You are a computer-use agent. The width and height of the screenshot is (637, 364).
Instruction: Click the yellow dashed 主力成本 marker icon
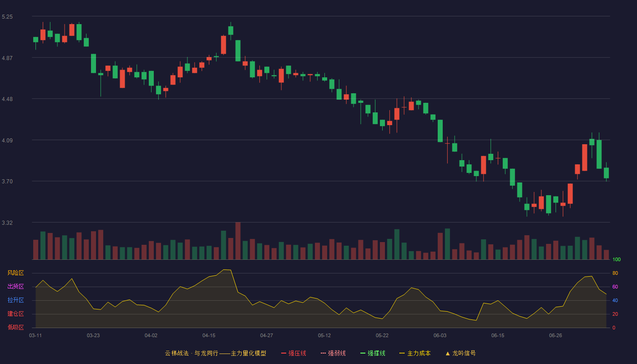402,353
